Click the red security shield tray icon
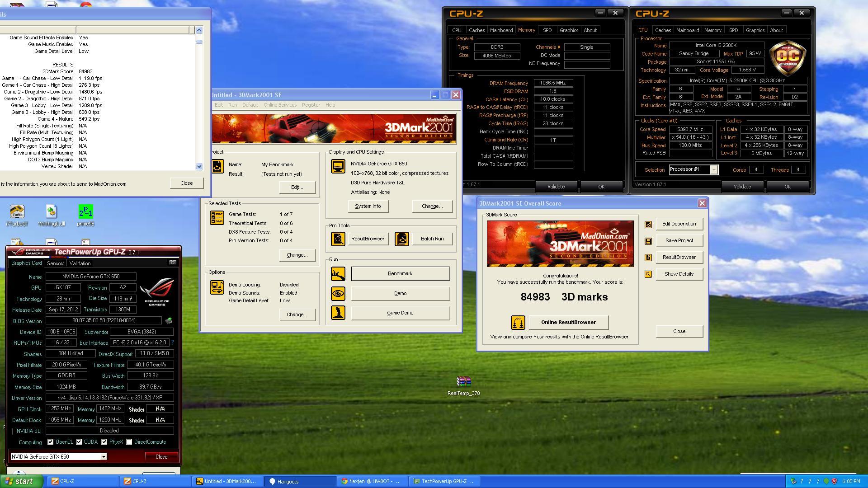 [x=834, y=481]
